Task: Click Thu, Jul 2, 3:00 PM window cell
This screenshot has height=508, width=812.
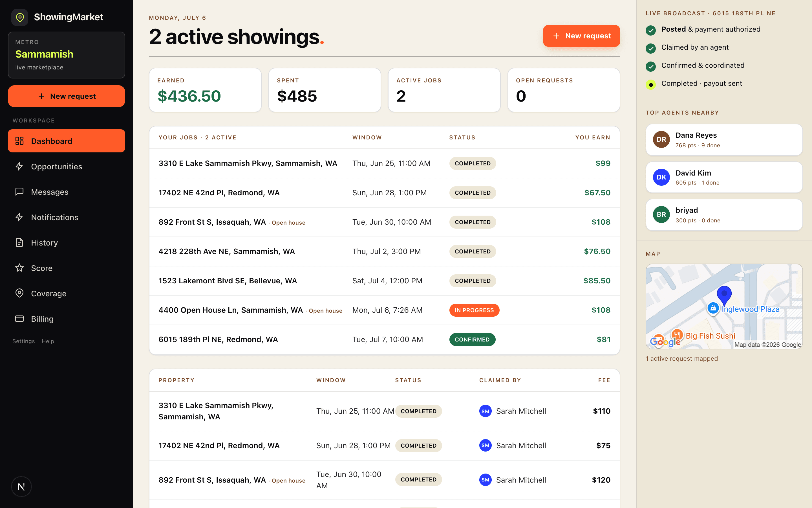Action: click(386, 252)
